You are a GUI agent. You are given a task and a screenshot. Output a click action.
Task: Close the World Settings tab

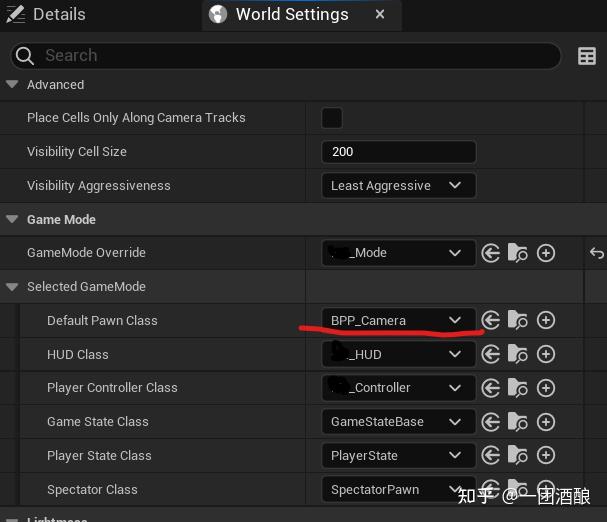380,14
